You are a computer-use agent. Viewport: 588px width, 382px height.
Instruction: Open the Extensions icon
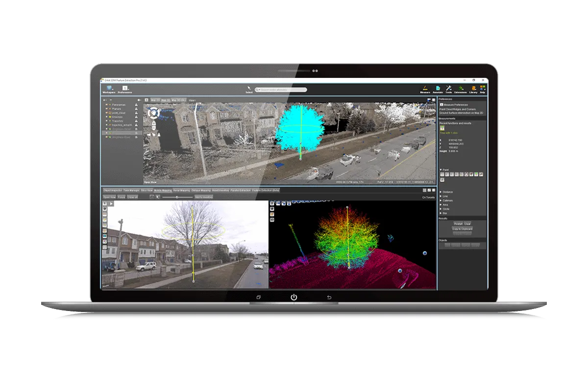(x=461, y=89)
